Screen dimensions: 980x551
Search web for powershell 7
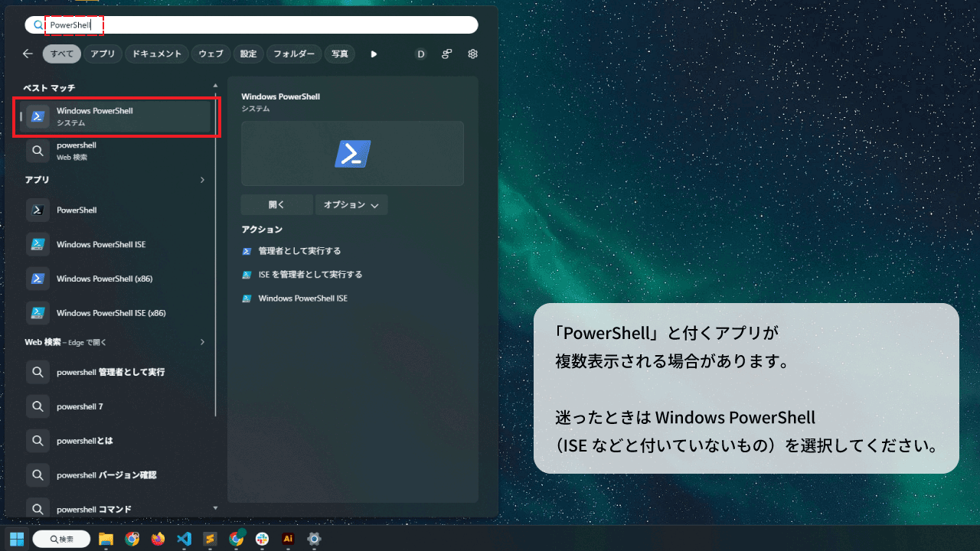[x=115, y=406]
